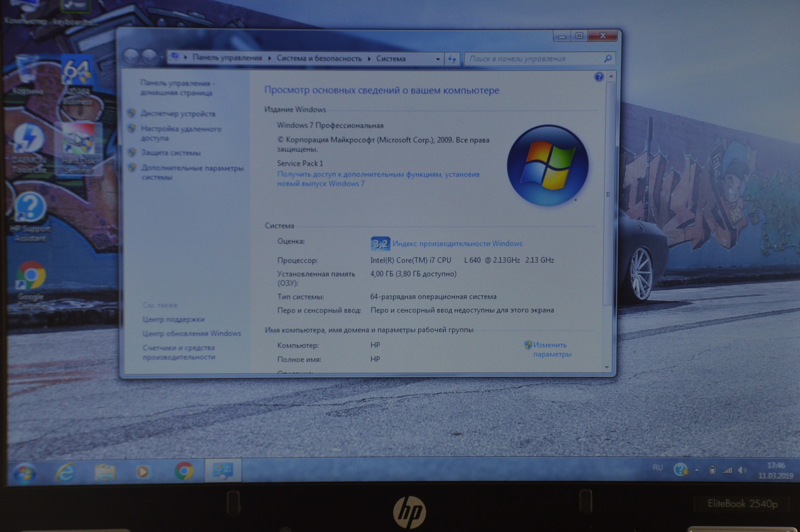Go forward with the navigation forward arrow
Image resolution: width=800 pixels, height=532 pixels.
pyautogui.click(x=149, y=57)
